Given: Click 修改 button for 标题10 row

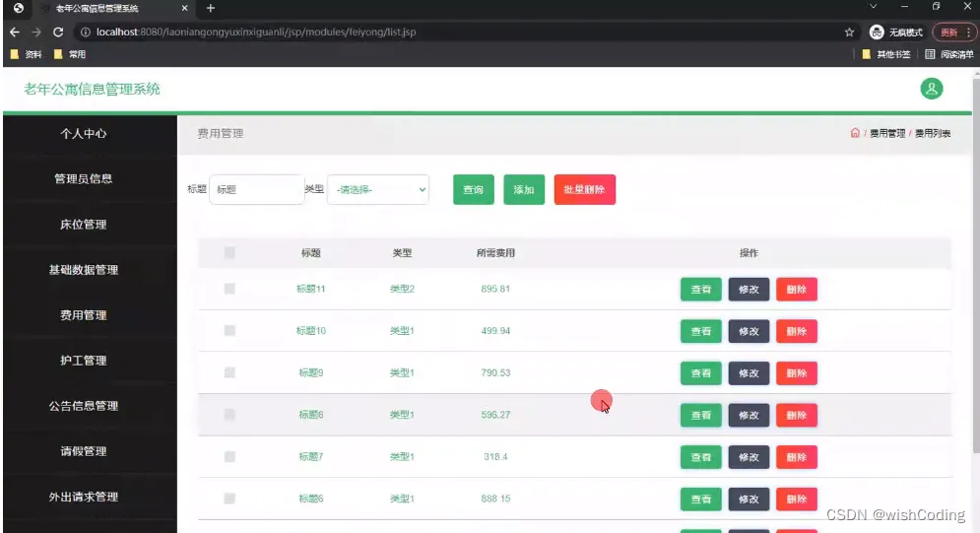Looking at the screenshot, I should point(749,331).
